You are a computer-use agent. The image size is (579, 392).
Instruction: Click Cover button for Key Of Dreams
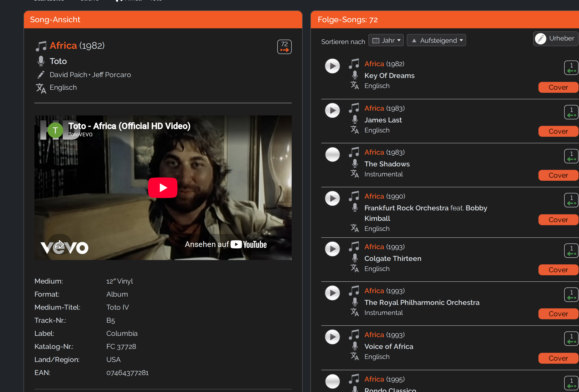558,87
